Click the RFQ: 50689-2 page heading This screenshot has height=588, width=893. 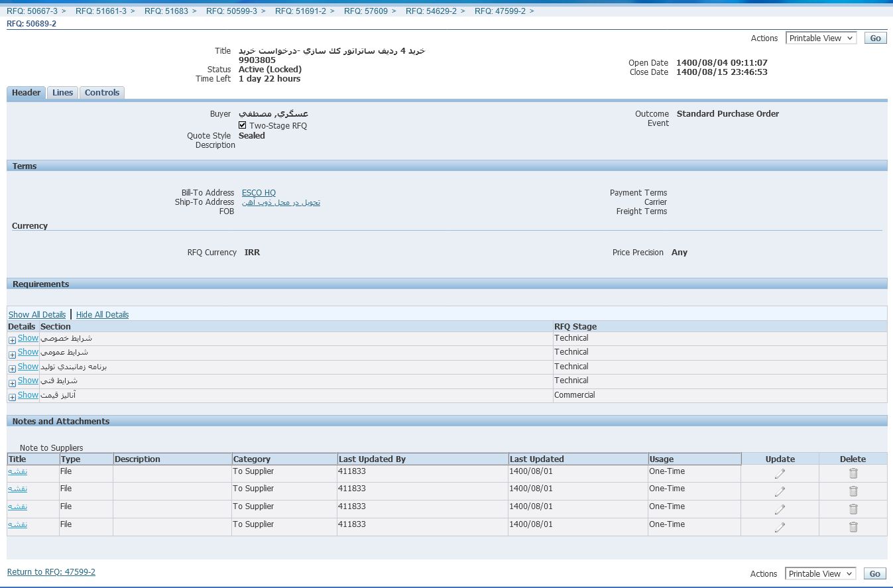click(32, 24)
